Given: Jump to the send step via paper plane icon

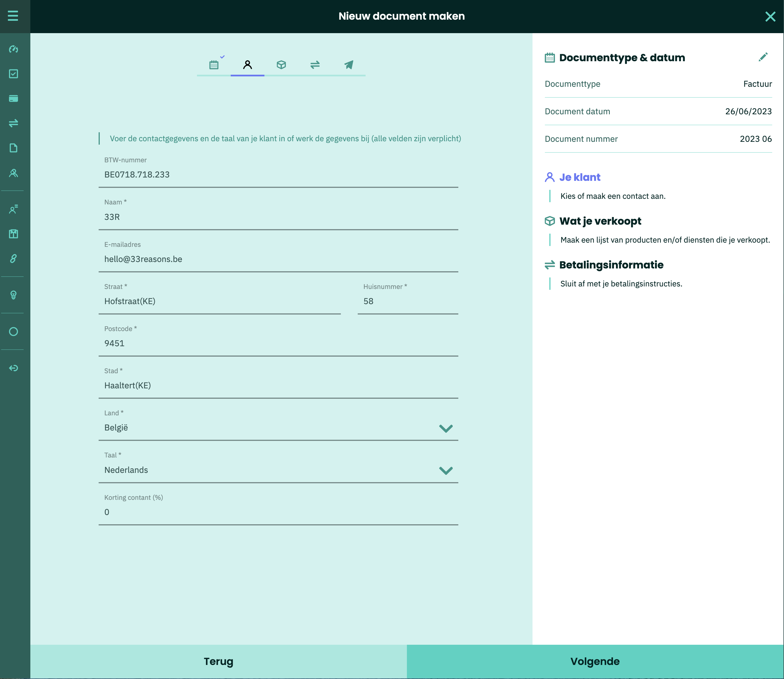Looking at the screenshot, I should [348, 65].
